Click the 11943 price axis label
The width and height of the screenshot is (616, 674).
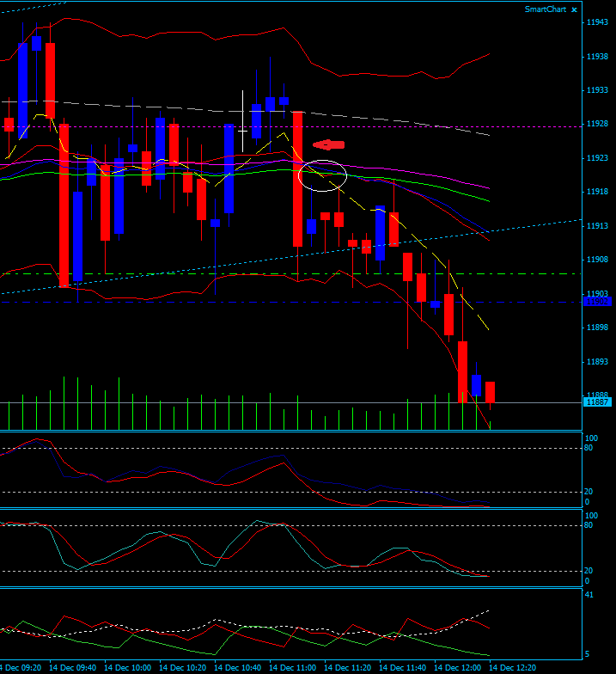click(597, 22)
